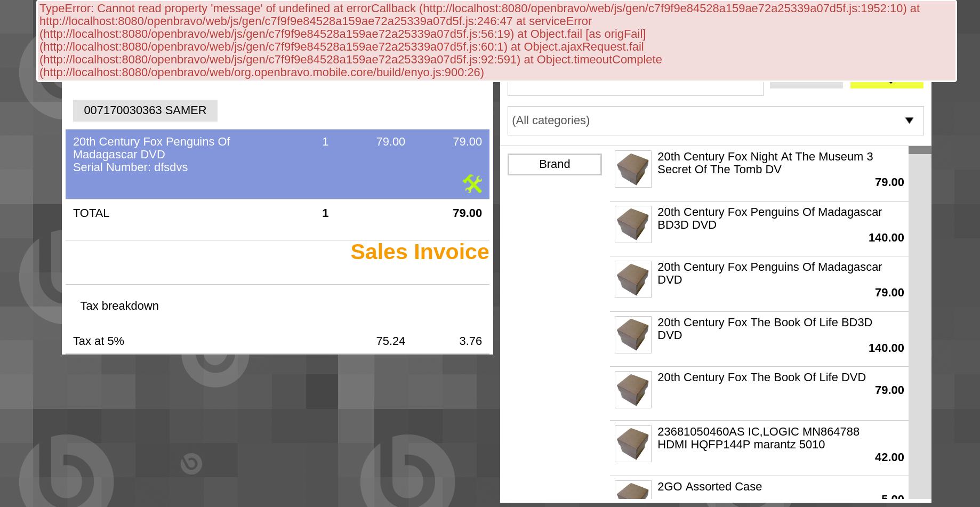This screenshot has height=507, width=980.
Task: Click the yellow search button
Action: coord(886,85)
